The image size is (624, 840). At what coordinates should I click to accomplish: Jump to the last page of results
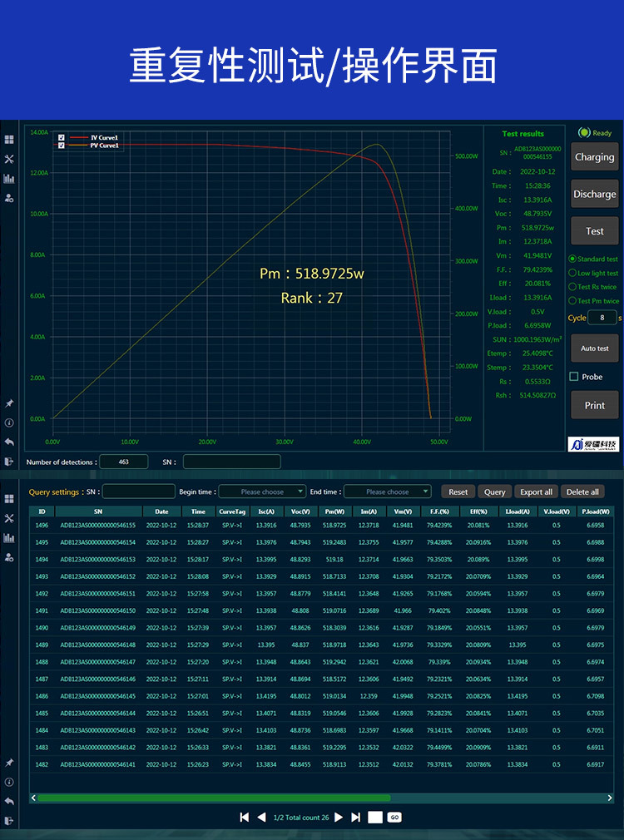pyautogui.click(x=356, y=818)
